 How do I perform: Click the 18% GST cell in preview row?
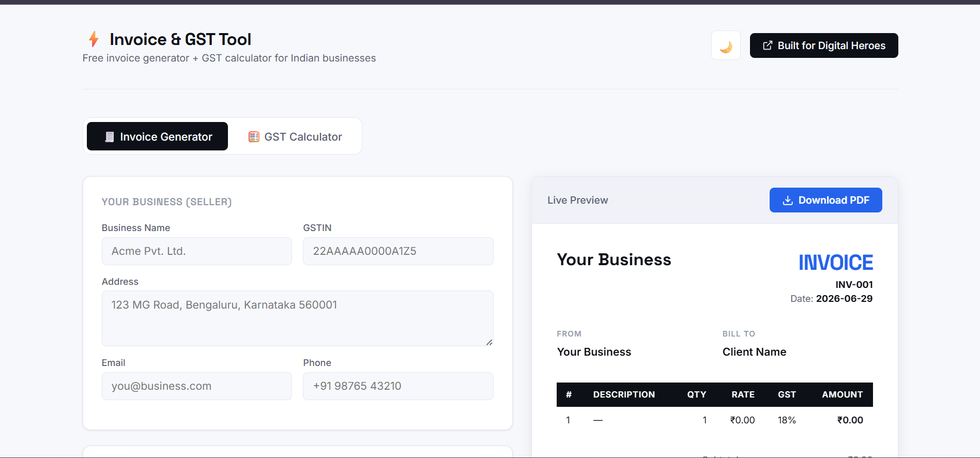point(787,420)
